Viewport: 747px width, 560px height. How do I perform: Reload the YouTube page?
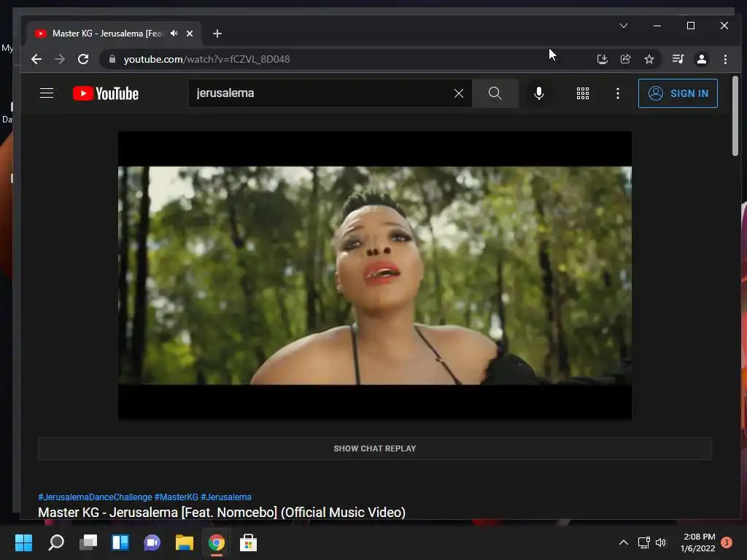tap(83, 59)
